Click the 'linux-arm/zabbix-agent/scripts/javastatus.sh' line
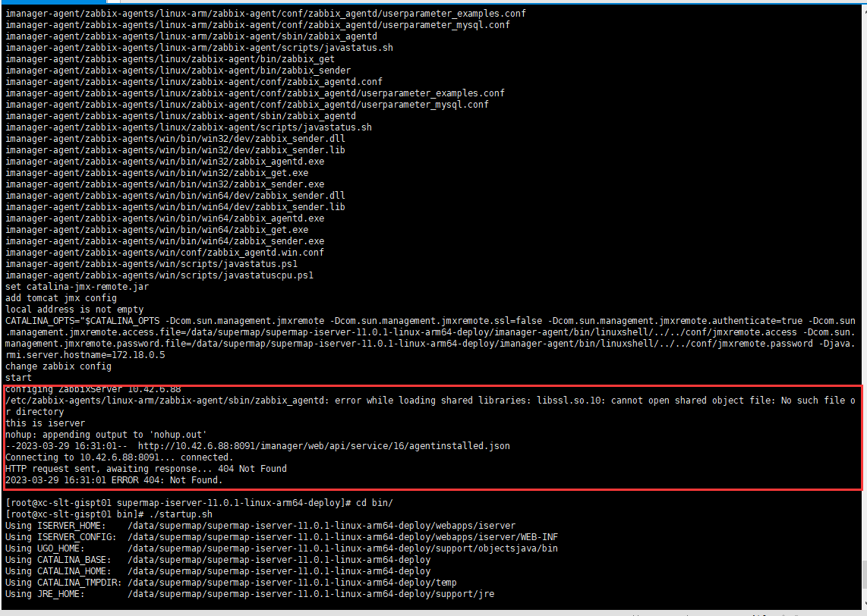Viewport: 867px width, 616px height. [x=199, y=48]
